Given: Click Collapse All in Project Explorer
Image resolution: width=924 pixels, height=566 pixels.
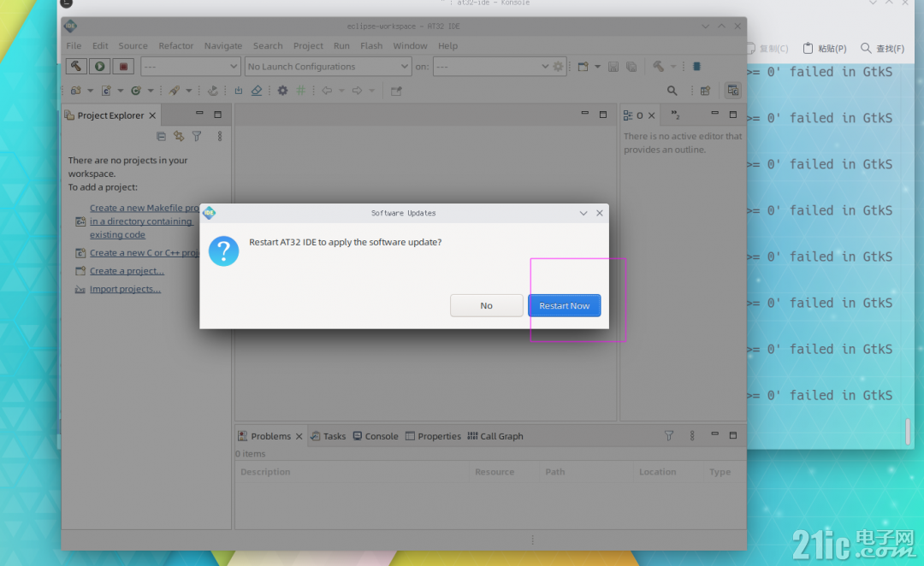Looking at the screenshot, I should coord(161,137).
